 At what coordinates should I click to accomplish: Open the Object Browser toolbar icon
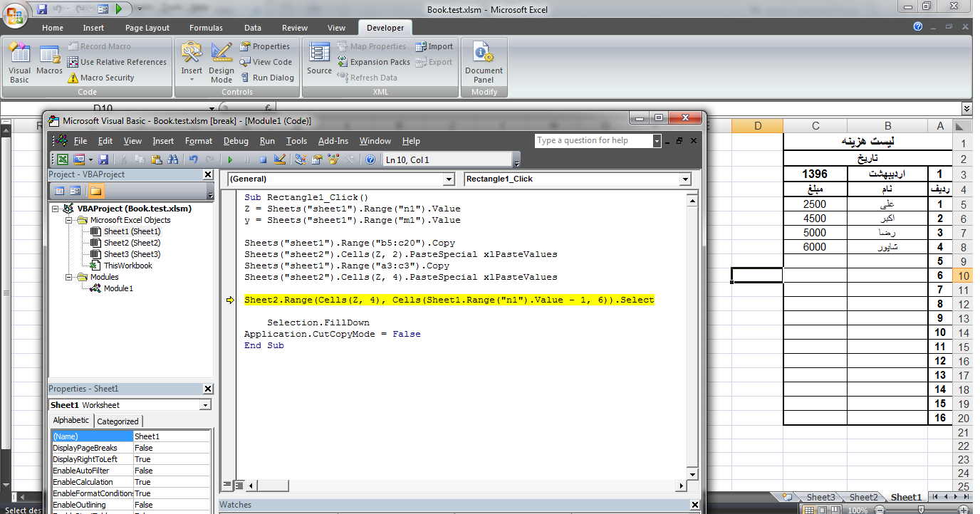click(333, 159)
